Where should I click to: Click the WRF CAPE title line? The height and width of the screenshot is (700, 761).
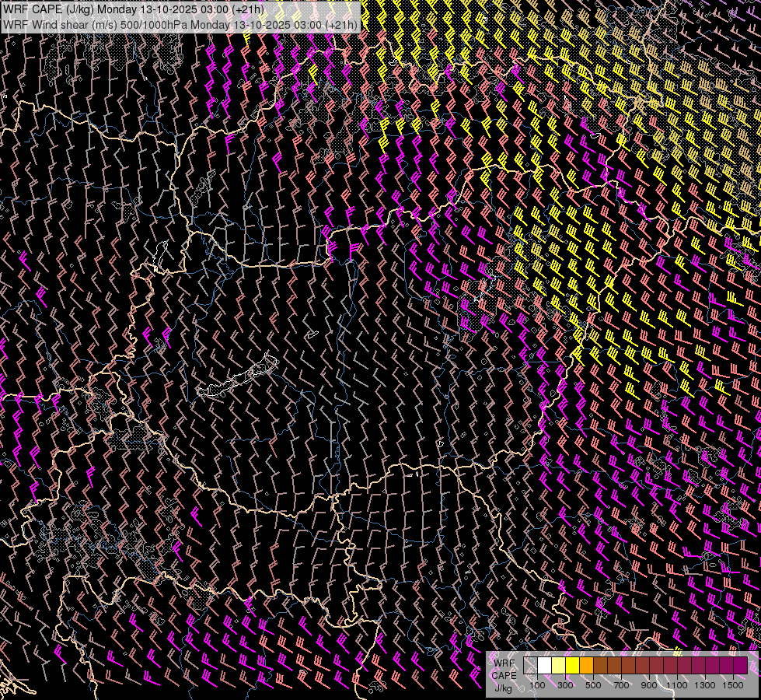click(x=132, y=9)
